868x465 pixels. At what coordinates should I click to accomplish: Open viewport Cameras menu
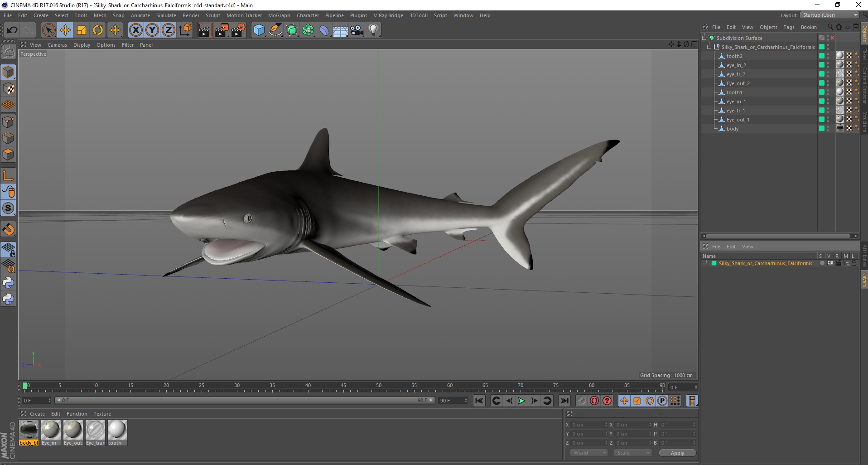[x=57, y=45]
